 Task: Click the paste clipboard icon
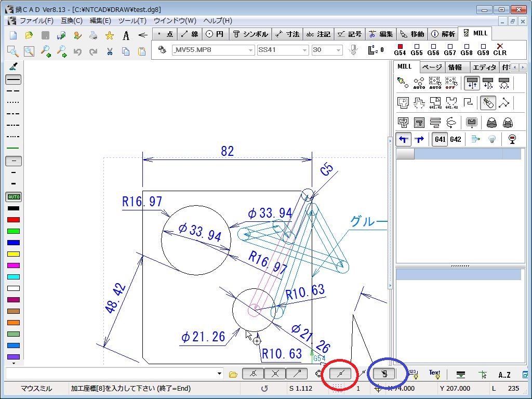142,51
